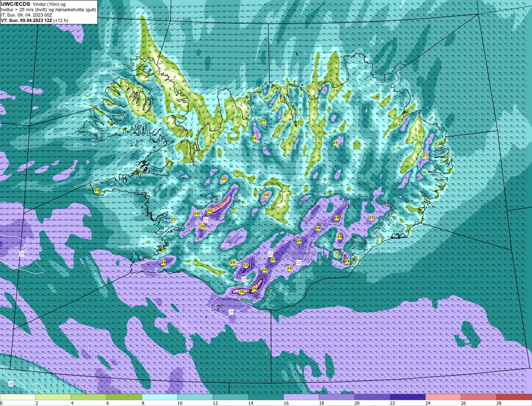
Task: Click the yellow gust label "27"
Action: tap(425, 156)
